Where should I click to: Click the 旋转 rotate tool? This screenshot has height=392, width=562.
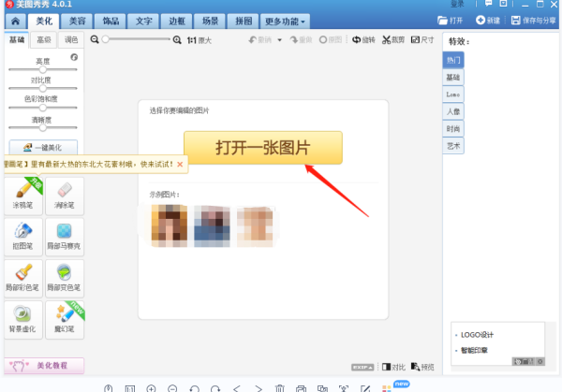[x=363, y=39]
